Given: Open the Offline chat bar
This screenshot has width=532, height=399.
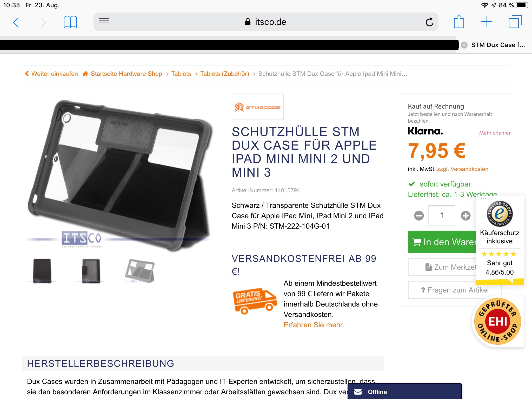Looking at the screenshot, I should [404, 391].
